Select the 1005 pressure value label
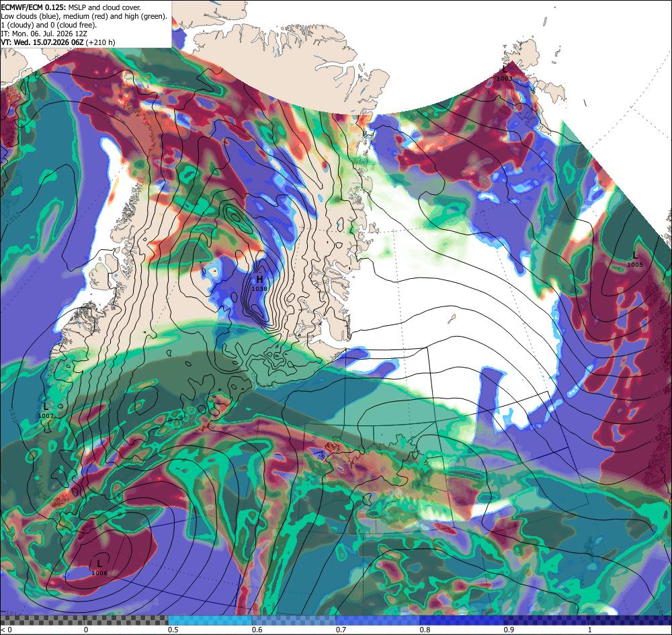672x635 pixels. point(635,265)
